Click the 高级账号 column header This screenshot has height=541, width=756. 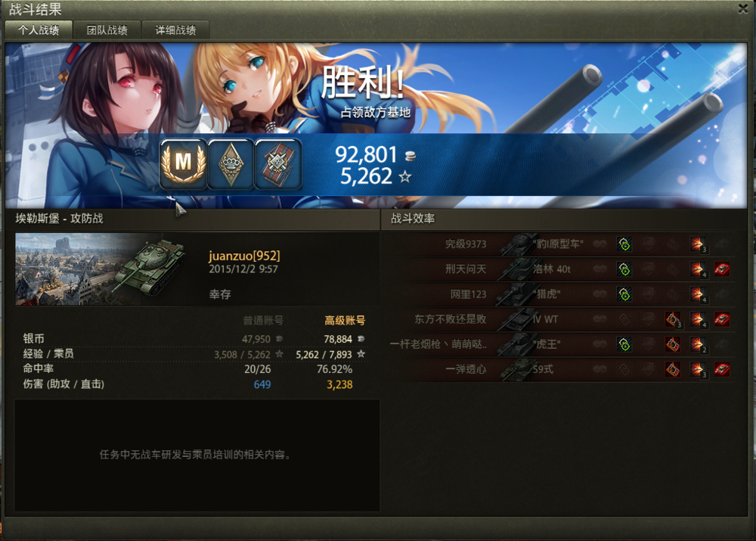tap(344, 321)
